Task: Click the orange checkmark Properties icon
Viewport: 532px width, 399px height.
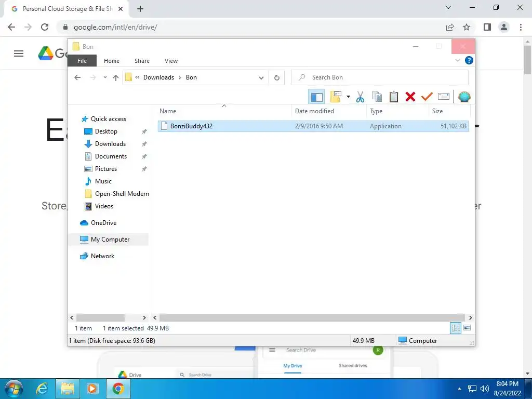Action: (x=427, y=97)
